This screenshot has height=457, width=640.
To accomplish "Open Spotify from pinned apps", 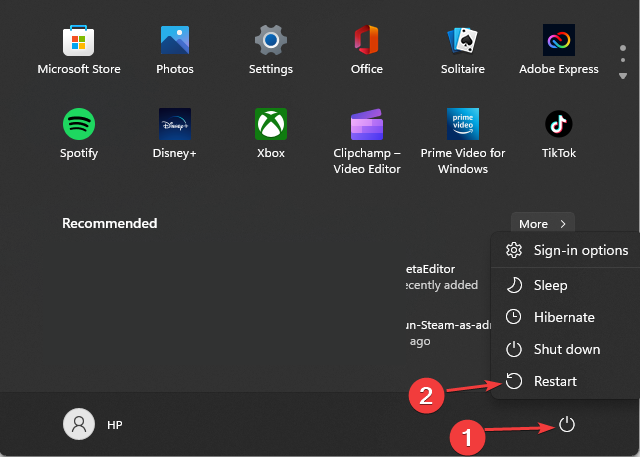I will click(79, 133).
